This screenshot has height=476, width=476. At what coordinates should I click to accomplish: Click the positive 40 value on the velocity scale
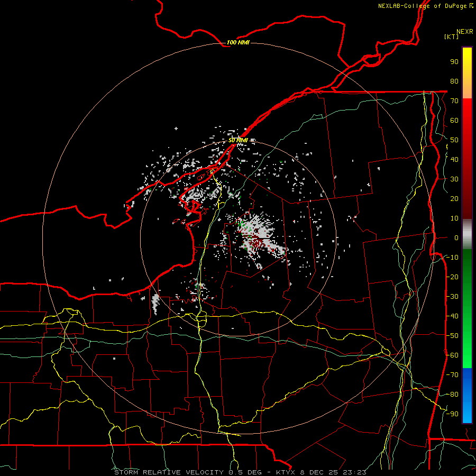click(x=454, y=160)
